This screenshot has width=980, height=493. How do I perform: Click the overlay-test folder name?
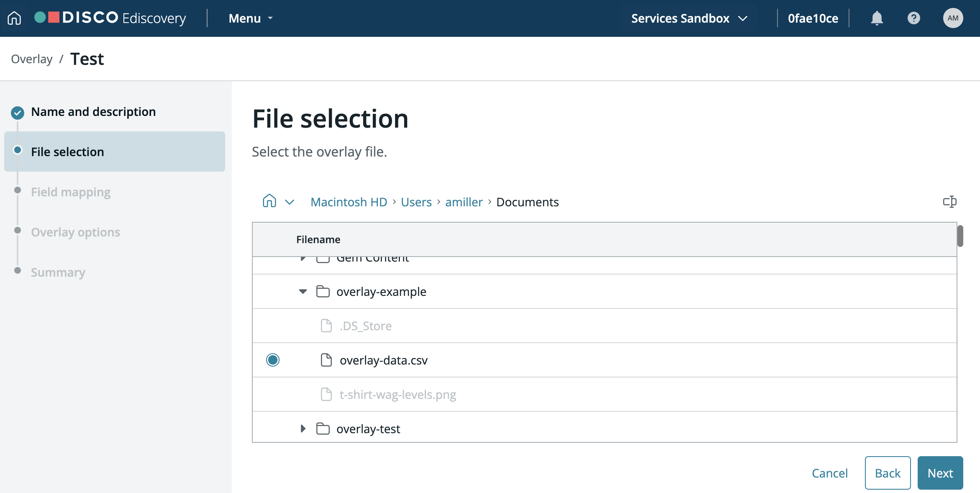click(368, 429)
